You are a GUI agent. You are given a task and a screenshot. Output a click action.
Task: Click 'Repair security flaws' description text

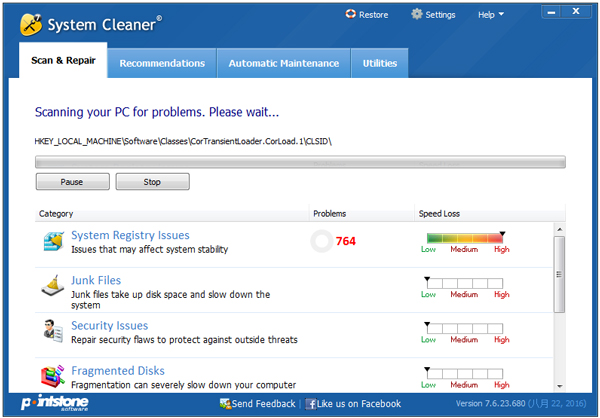(184, 340)
